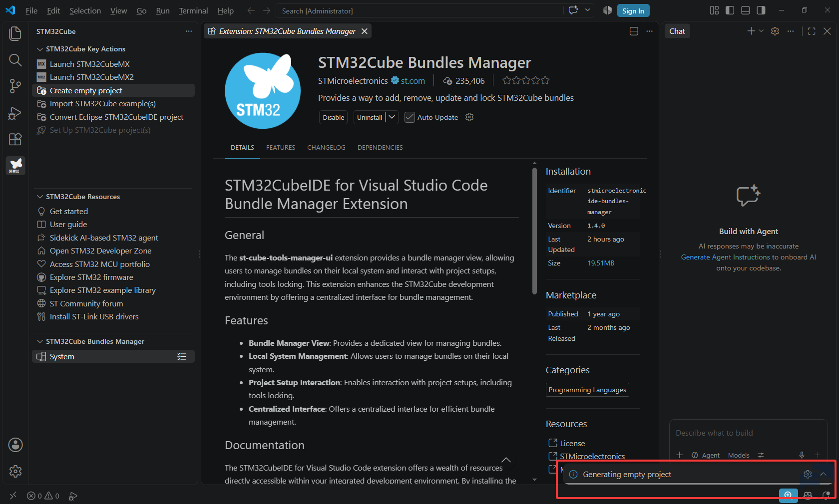Open the gear on the Generating empty project notification

[x=808, y=474]
